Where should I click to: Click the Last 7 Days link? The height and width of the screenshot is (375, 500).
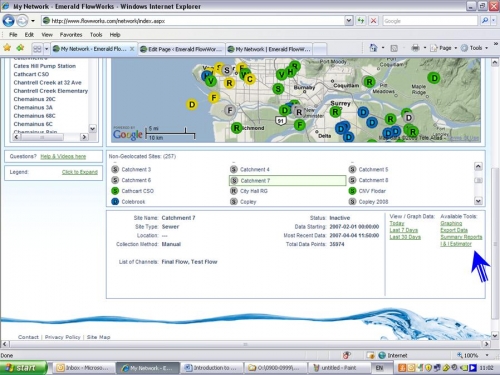click(x=404, y=230)
